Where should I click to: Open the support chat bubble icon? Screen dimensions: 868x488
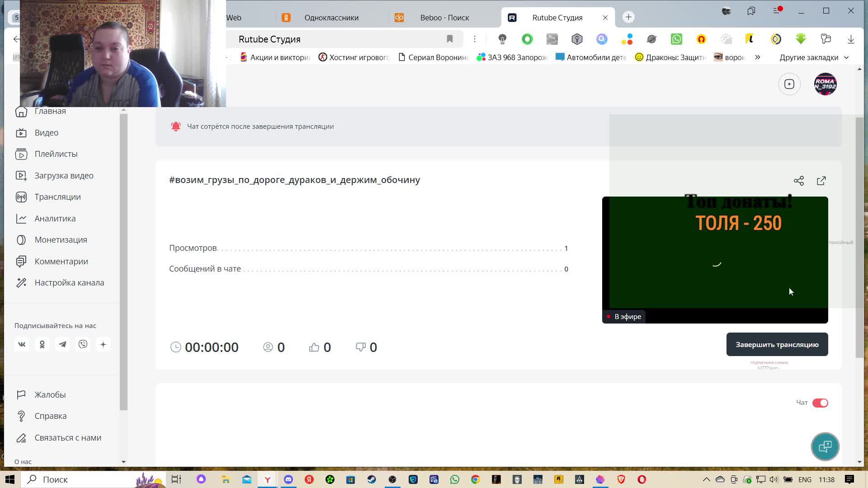tap(825, 446)
